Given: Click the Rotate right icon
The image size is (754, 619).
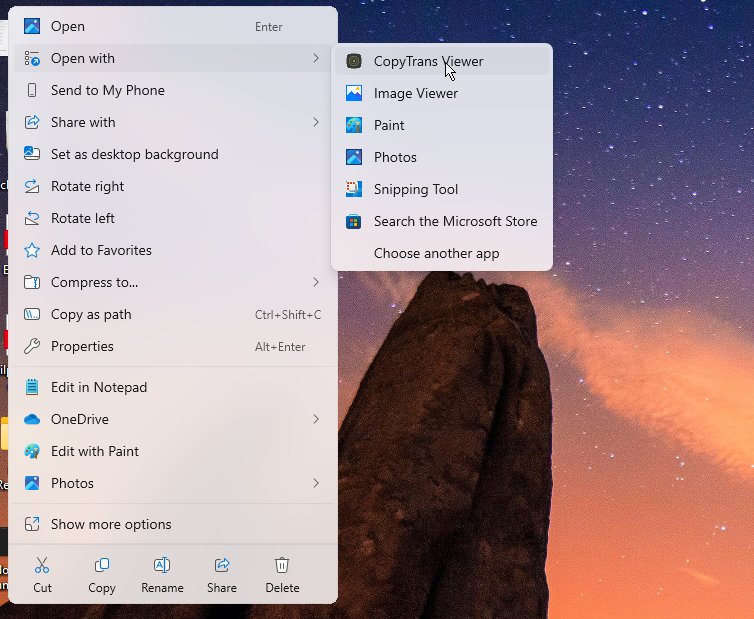Looking at the screenshot, I should [32, 186].
